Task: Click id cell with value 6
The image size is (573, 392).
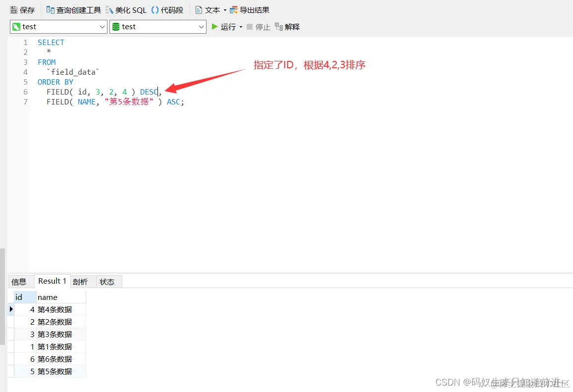Action: point(25,359)
